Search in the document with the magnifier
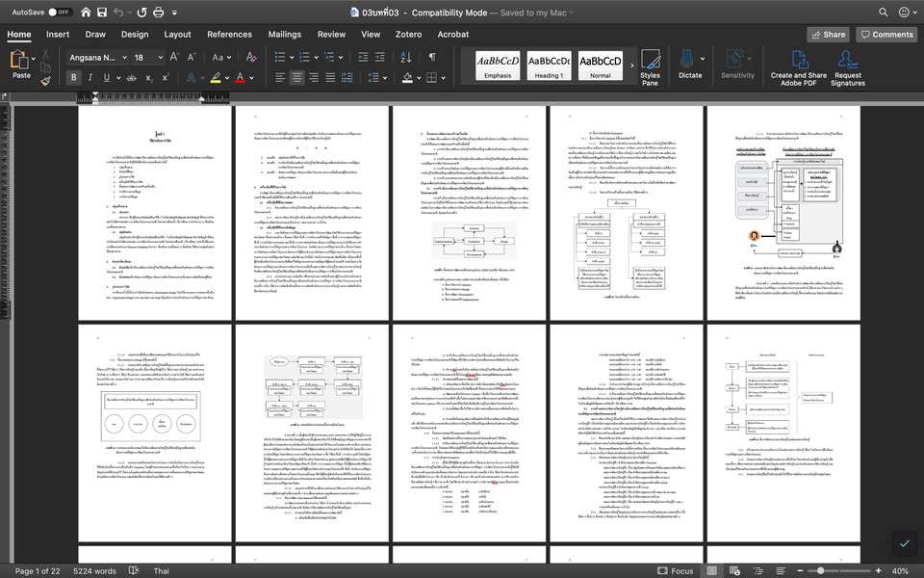Screen dimensions: 924x578 [883, 12]
